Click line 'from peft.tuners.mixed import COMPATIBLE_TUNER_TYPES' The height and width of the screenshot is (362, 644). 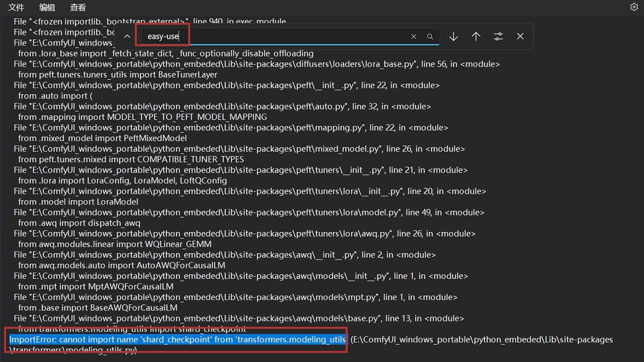pyautogui.click(x=131, y=159)
